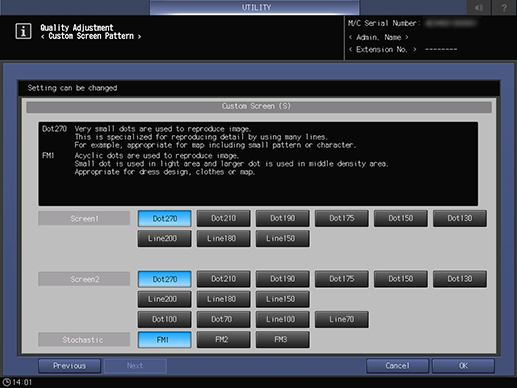Viewport: 517px width, 388px height.
Task: Select Line200 for Screen1
Action: pos(165,239)
